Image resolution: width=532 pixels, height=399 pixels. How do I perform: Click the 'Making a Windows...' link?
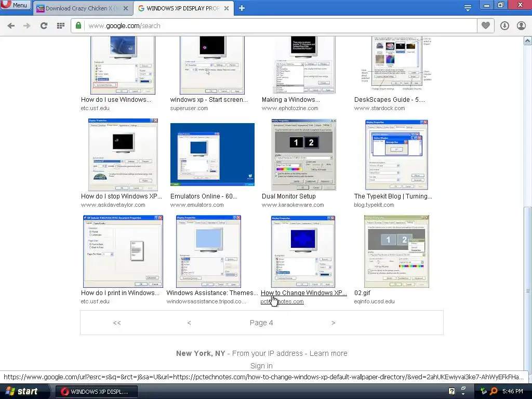click(x=291, y=100)
